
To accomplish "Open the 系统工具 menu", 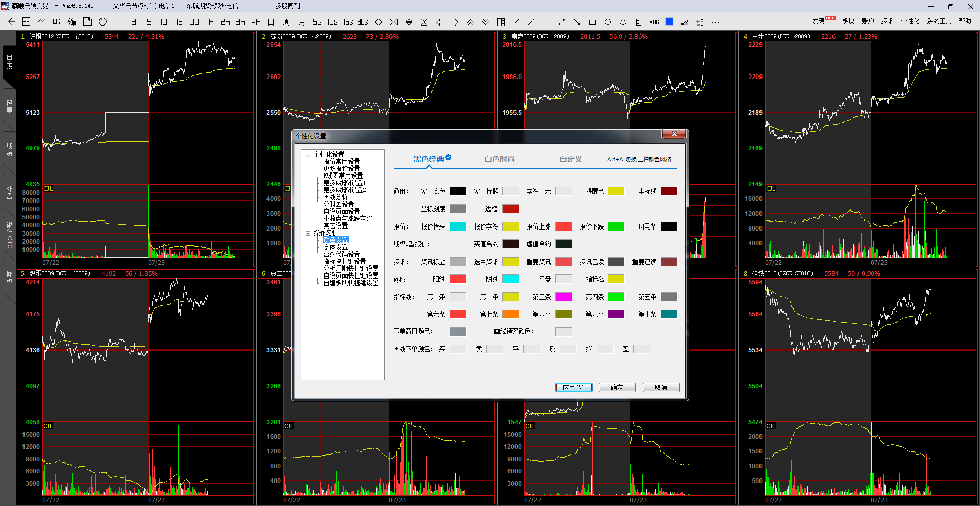I will (x=939, y=21).
